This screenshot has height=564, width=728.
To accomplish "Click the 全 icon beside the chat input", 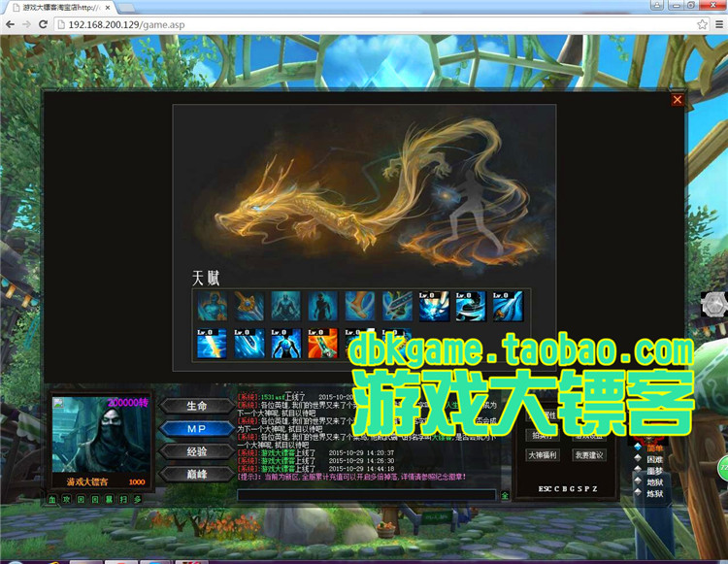I will coord(505,495).
